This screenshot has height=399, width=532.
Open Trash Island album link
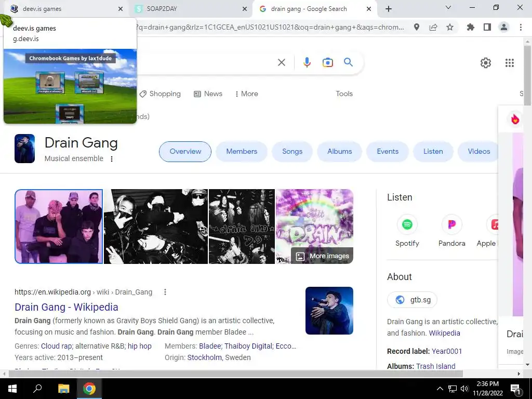(436, 366)
